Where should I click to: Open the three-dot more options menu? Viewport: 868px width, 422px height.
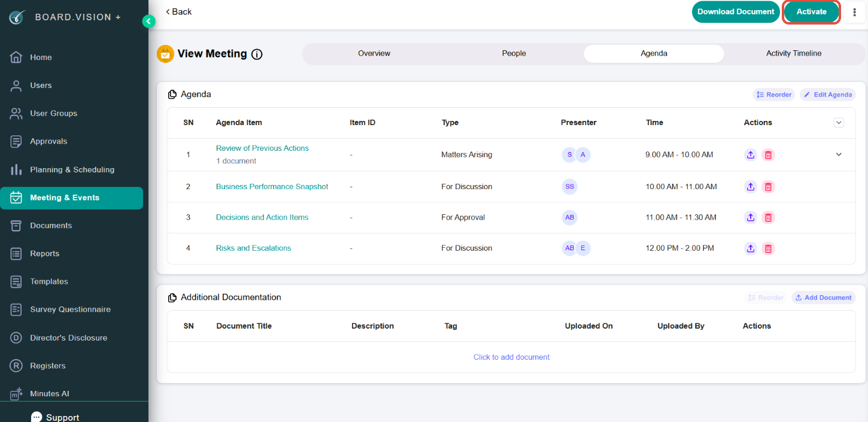[854, 12]
